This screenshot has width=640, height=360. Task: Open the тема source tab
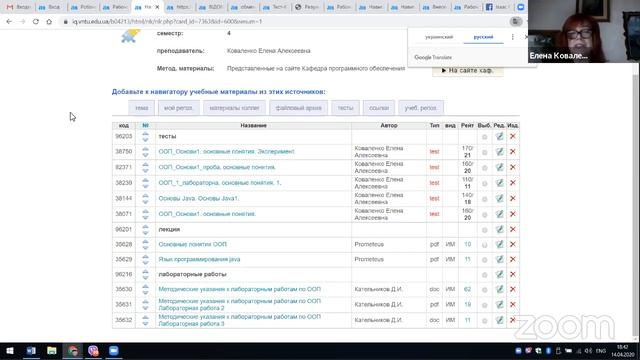pos(142,108)
